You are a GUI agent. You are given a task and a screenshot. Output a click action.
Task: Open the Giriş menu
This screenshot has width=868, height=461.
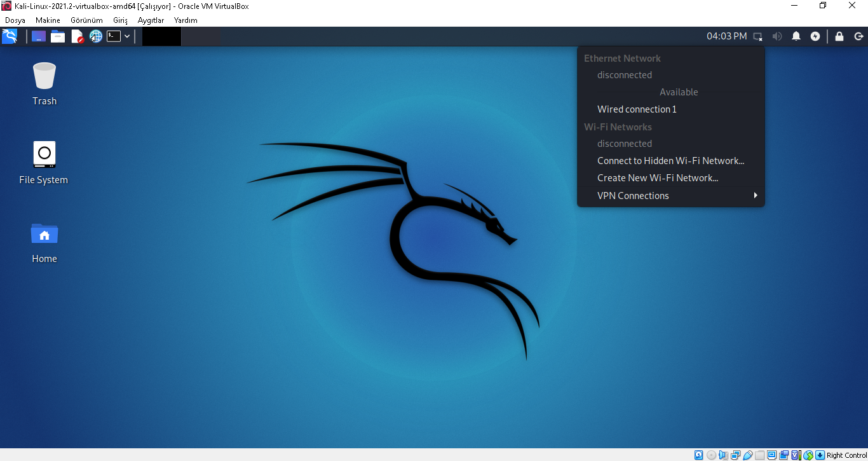pos(120,20)
